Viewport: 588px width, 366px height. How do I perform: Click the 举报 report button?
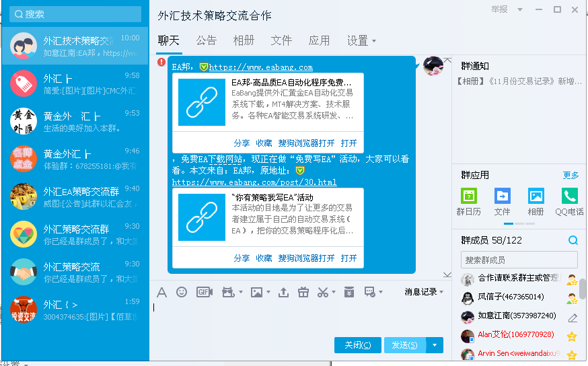(499, 9)
